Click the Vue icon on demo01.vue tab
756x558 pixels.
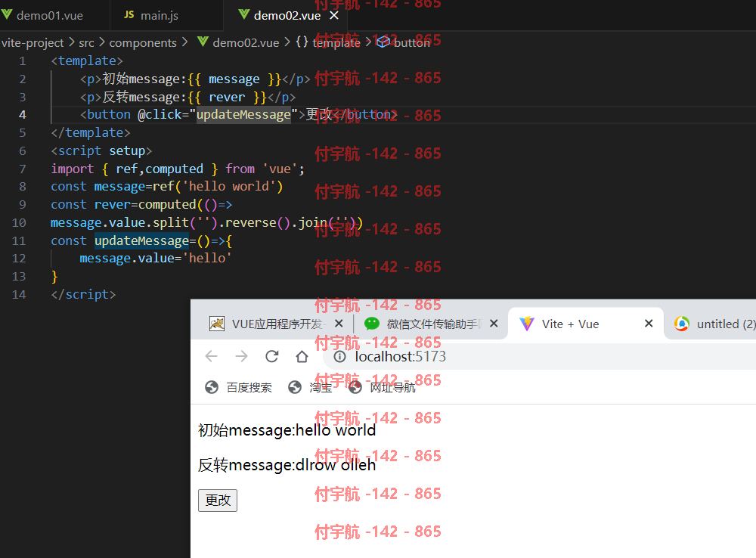[7, 14]
